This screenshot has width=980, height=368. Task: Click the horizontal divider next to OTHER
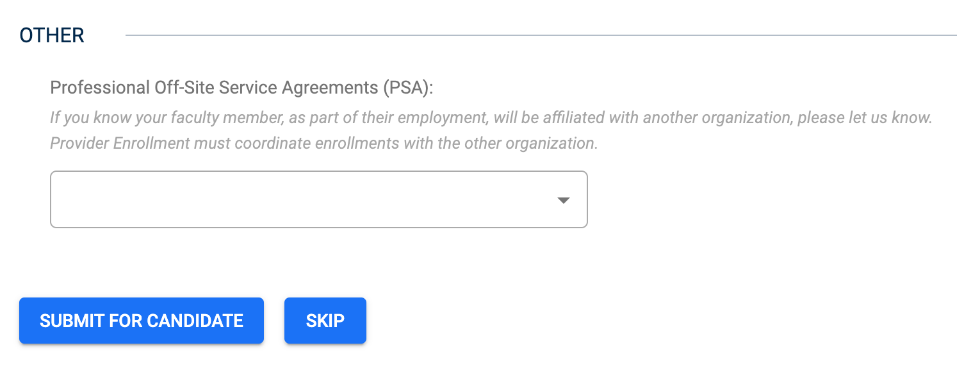click(541, 35)
